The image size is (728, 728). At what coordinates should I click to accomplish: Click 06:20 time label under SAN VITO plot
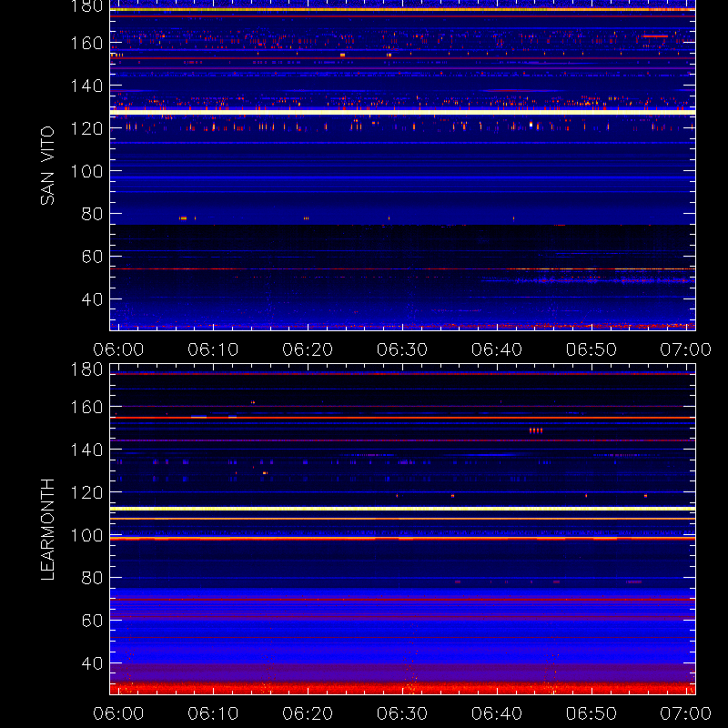point(308,349)
